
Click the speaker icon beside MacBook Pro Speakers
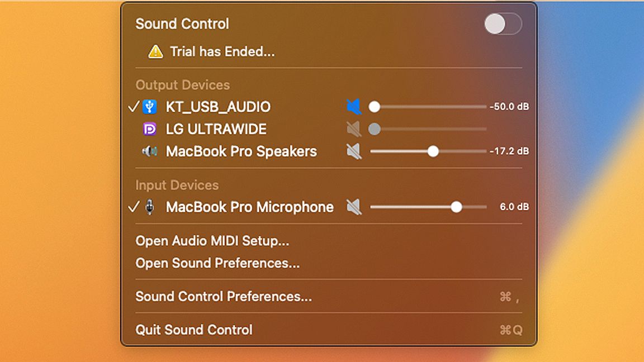click(x=149, y=151)
